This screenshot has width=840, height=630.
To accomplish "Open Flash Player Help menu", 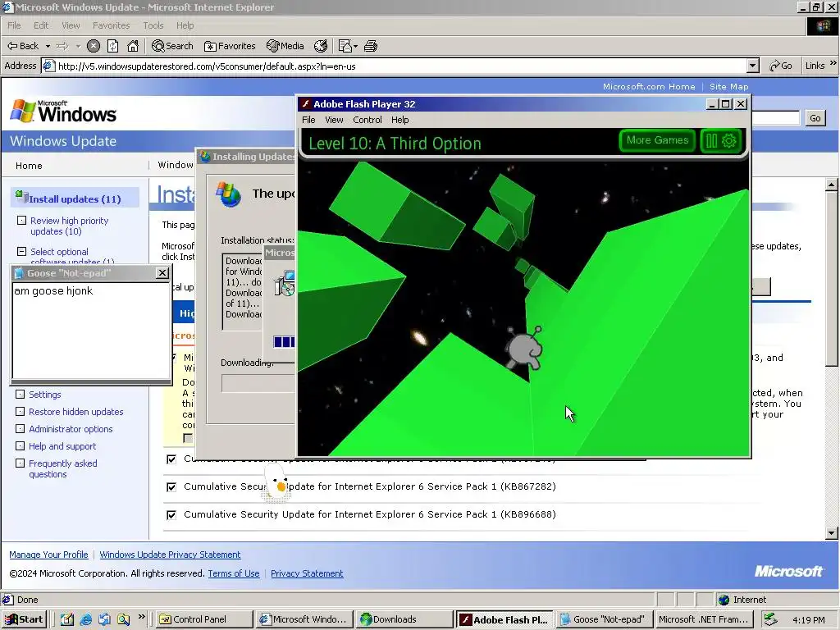I will [399, 120].
